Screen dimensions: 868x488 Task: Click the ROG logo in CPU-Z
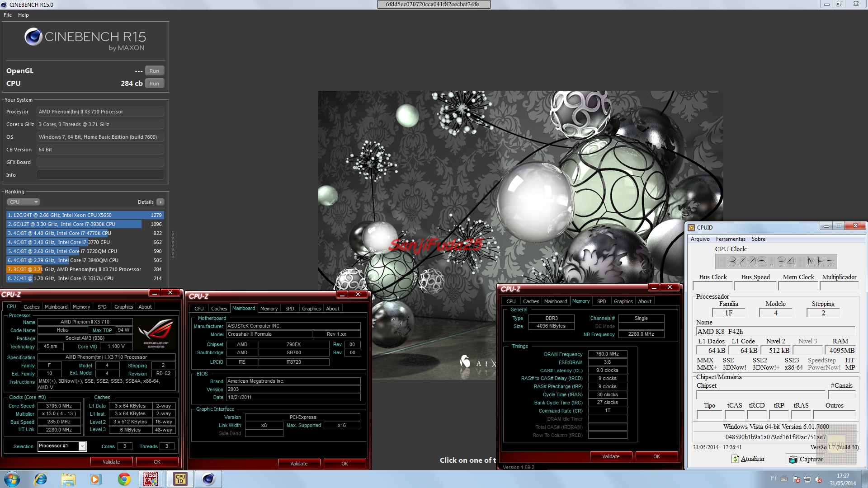click(x=156, y=333)
